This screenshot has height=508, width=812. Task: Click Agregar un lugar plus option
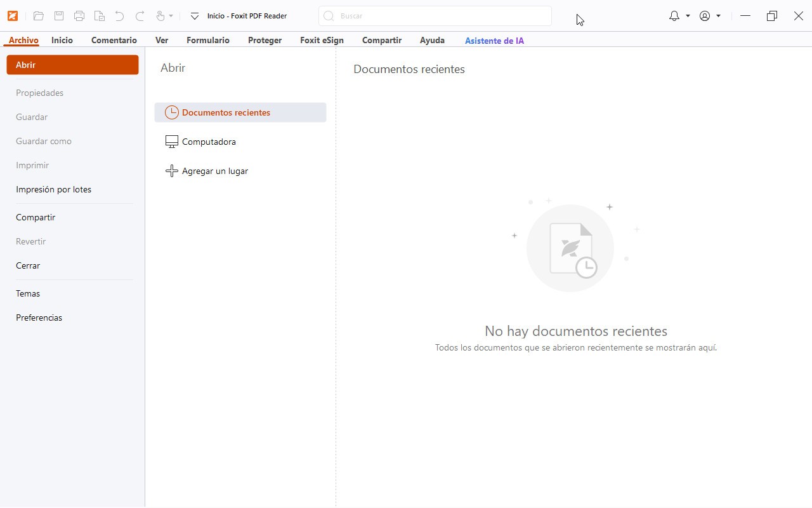tap(214, 171)
